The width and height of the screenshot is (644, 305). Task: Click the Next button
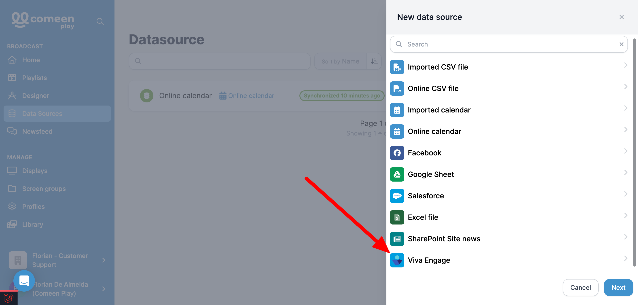pyautogui.click(x=618, y=288)
